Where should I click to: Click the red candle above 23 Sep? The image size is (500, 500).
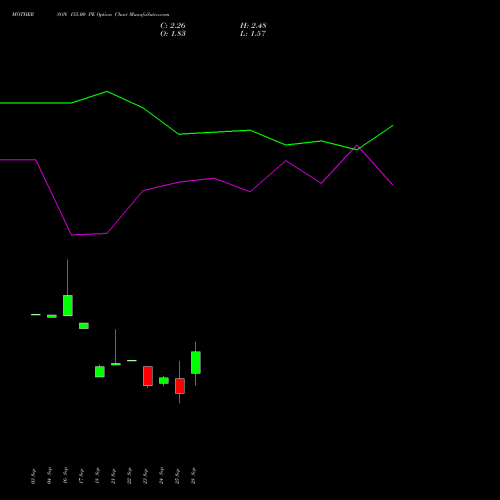(x=148, y=376)
